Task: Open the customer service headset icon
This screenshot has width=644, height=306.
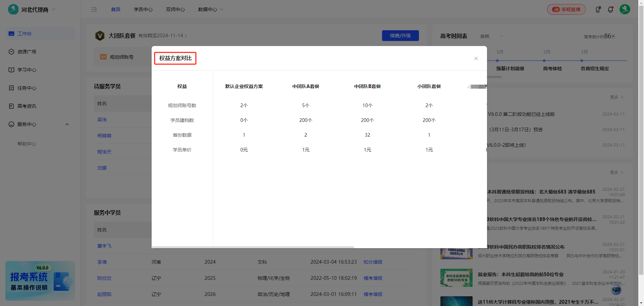Action: 598,9
